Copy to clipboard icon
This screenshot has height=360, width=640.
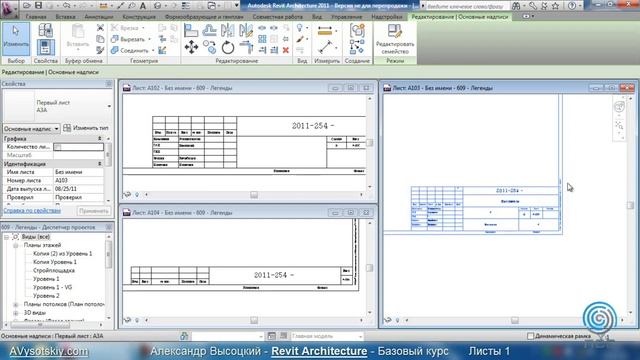(x=100, y=39)
